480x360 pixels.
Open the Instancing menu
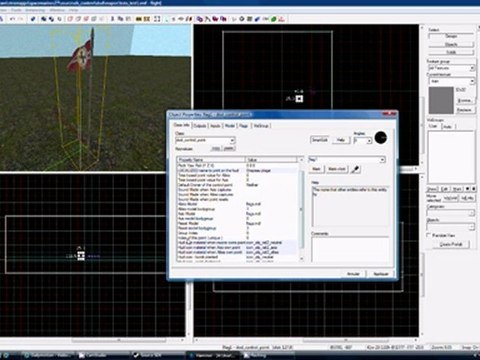[x=35, y=10]
